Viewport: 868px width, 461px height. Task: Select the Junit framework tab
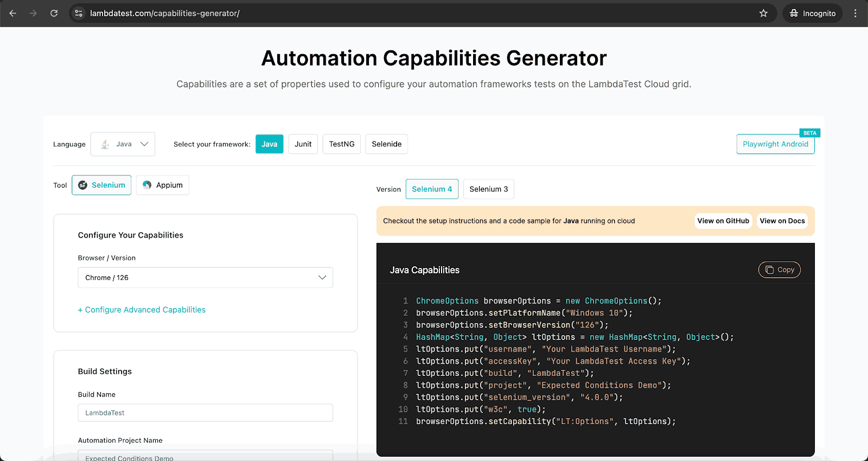coord(303,144)
